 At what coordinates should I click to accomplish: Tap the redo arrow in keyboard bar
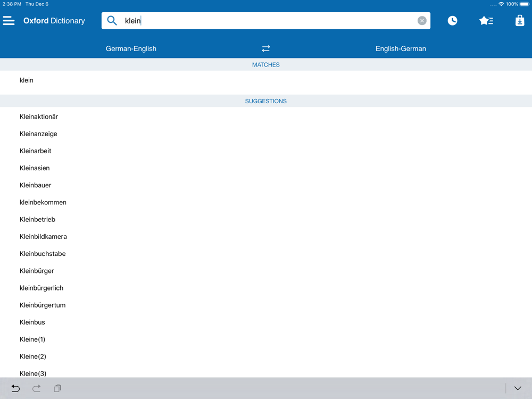(x=36, y=388)
